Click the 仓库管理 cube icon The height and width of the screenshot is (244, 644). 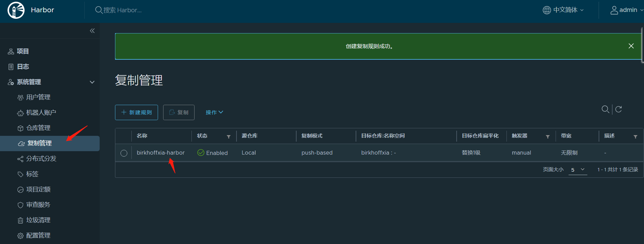[20, 128]
